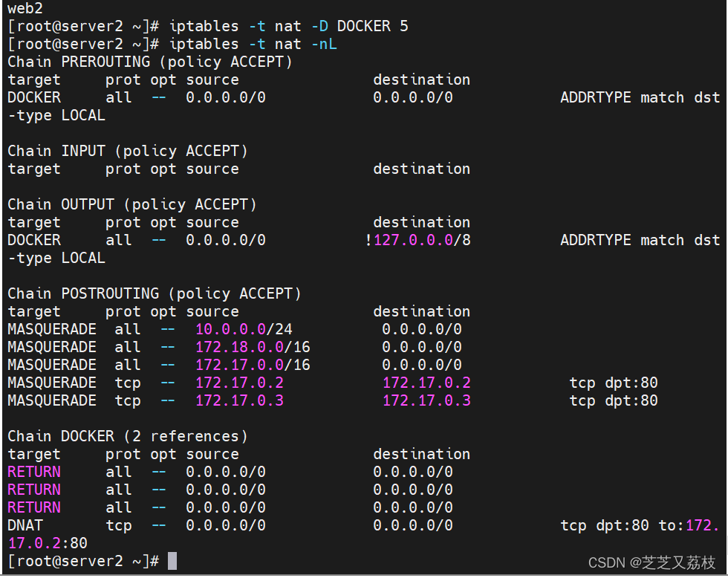Click the "web2" output text at top
The width and height of the screenshot is (728, 578).
(x=25, y=8)
